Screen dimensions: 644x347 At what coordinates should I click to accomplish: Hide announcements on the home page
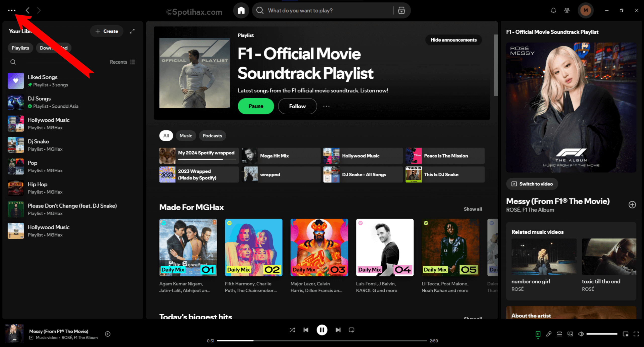pyautogui.click(x=453, y=40)
